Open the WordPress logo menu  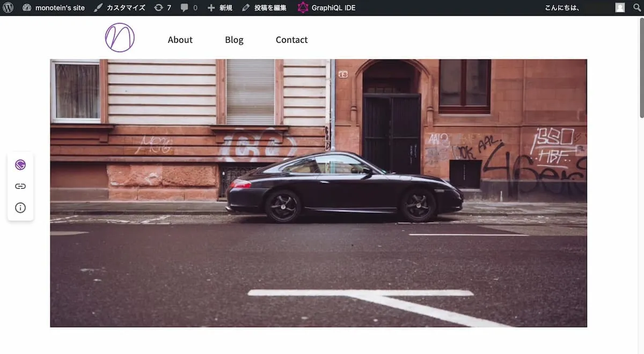[8, 8]
